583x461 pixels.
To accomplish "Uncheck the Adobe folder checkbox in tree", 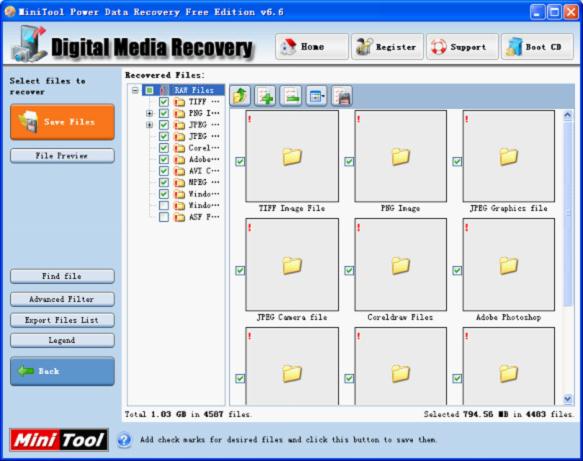I will point(164,159).
